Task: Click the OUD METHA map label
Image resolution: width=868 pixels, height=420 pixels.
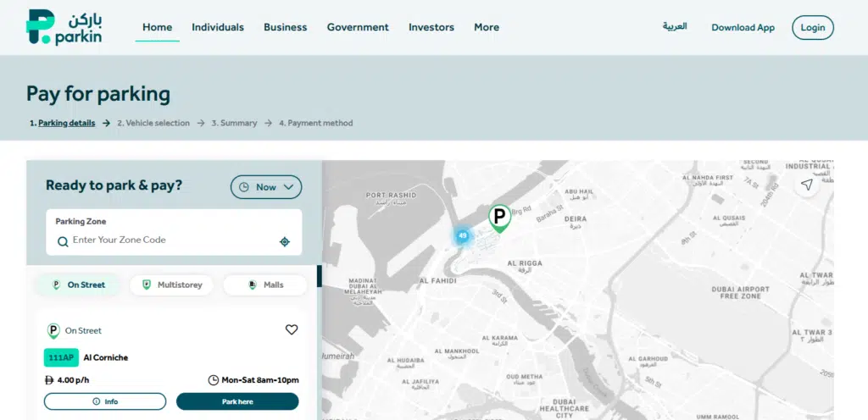Action: tap(524, 379)
